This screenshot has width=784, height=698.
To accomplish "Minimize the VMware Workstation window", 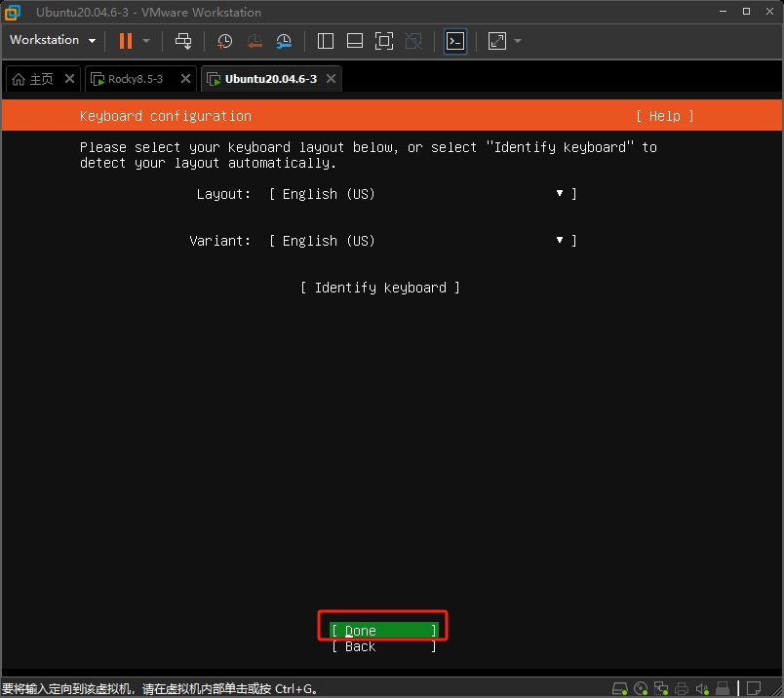I will point(723,11).
